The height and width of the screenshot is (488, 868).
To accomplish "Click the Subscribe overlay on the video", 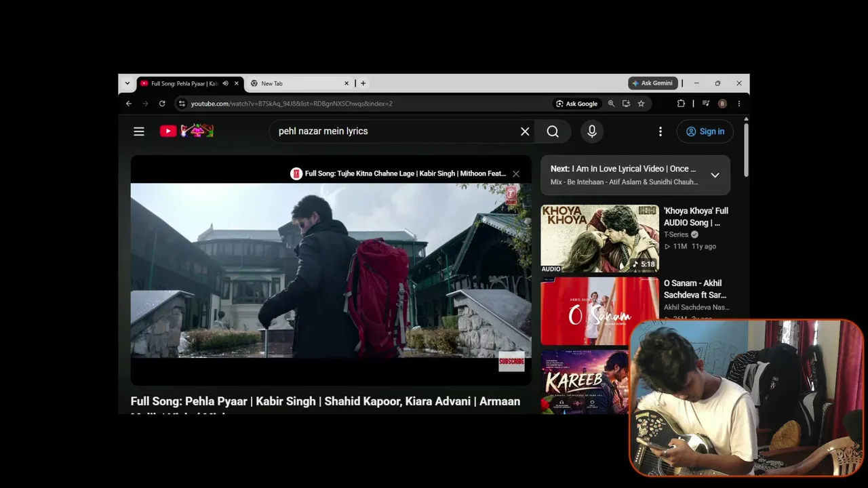I will click(512, 361).
